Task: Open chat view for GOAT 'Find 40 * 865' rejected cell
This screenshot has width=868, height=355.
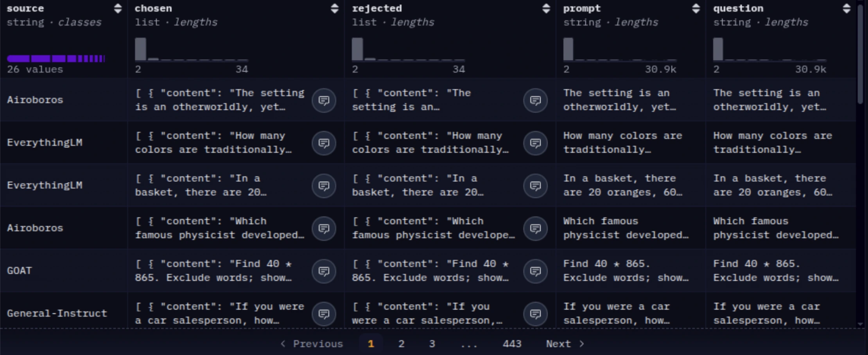Action: pyautogui.click(x=535, y=271)
